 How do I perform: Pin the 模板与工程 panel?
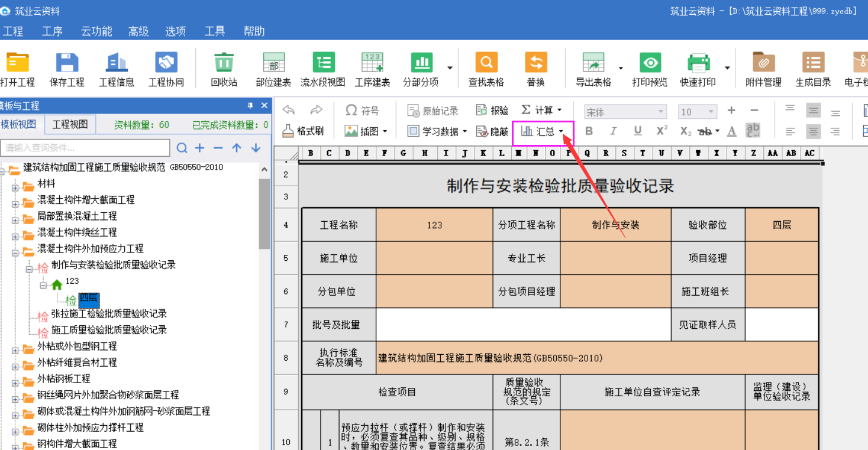click(250, 106)
